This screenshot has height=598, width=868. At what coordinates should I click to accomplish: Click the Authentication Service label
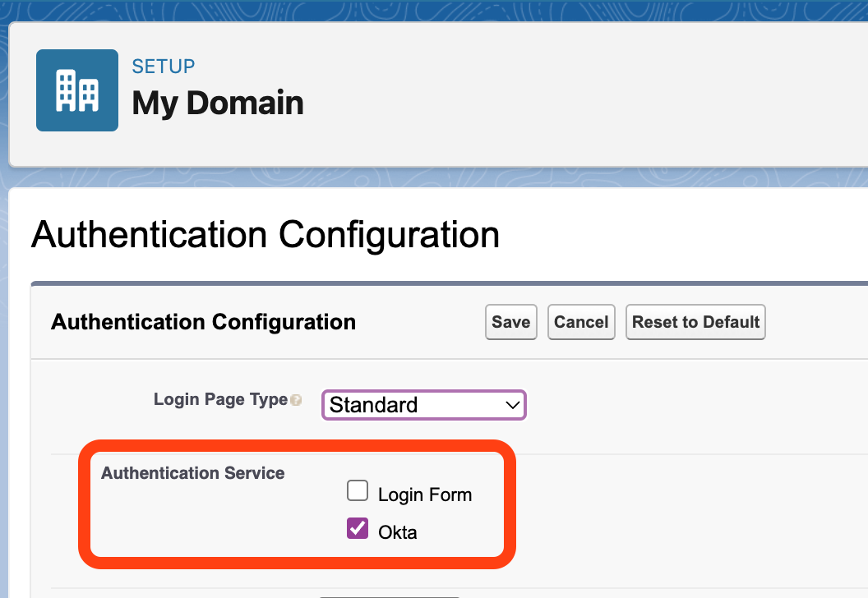click(x=192, y=473)
